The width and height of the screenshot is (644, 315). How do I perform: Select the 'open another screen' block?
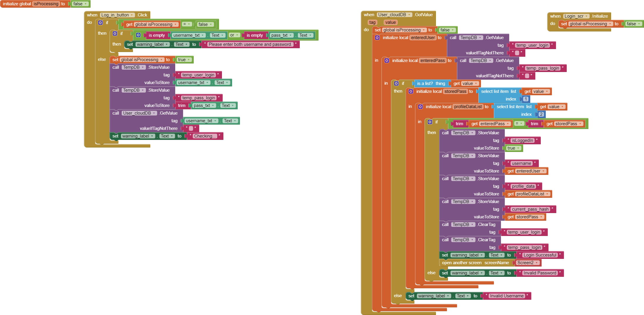pos(461,263)
